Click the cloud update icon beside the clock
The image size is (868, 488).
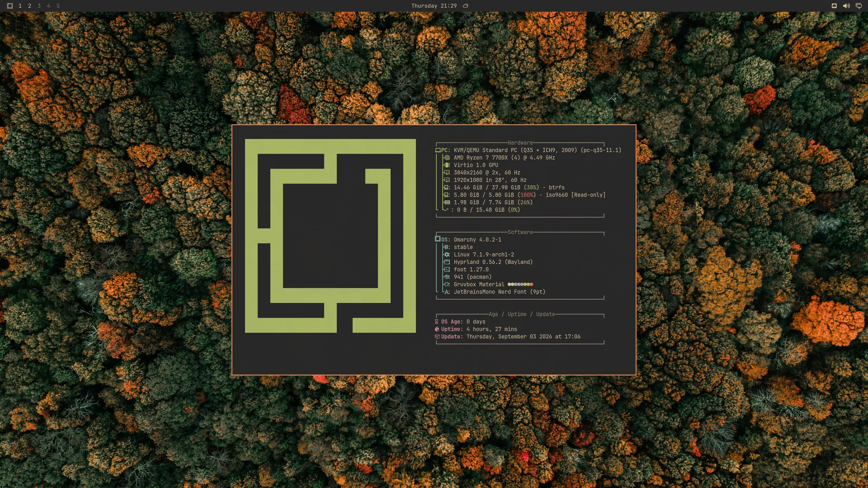click(466, 6)
